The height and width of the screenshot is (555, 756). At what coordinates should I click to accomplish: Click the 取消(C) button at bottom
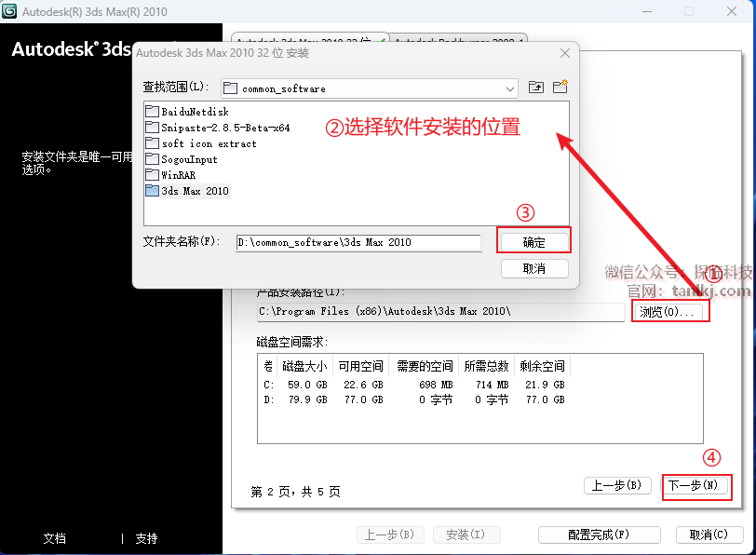(x=709, y=535)
